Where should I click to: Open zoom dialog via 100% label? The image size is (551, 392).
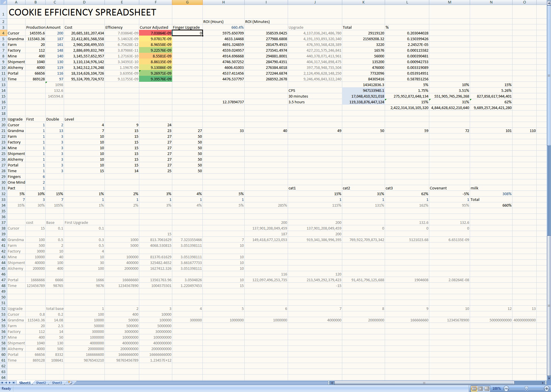(x=496, y=389)
